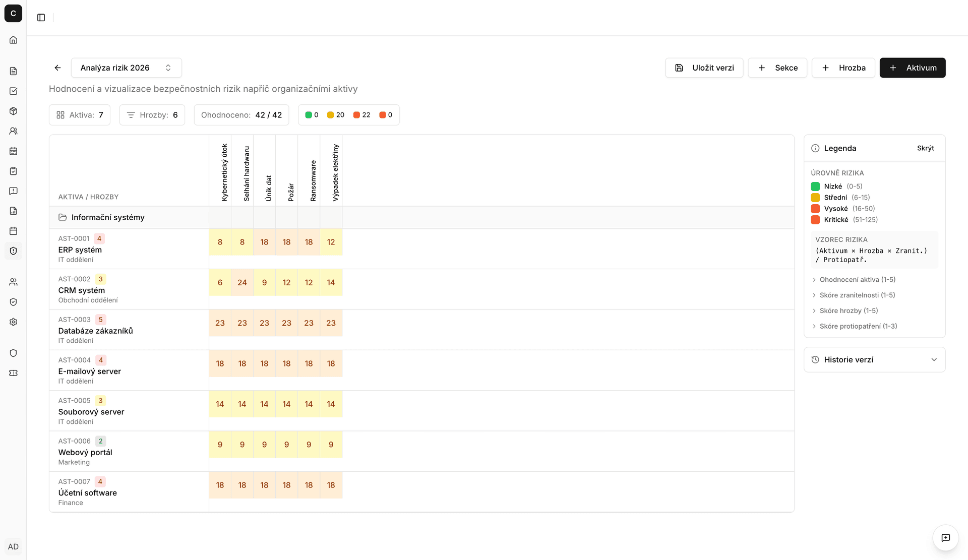968x560 pixels.
Task: Click the home icon in sidebar
Action: 13,40
